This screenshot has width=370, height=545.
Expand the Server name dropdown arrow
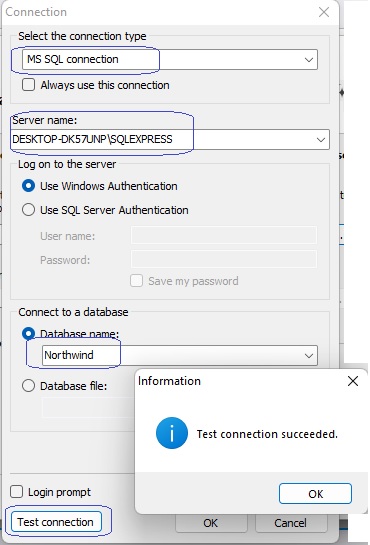click(321, 140)
